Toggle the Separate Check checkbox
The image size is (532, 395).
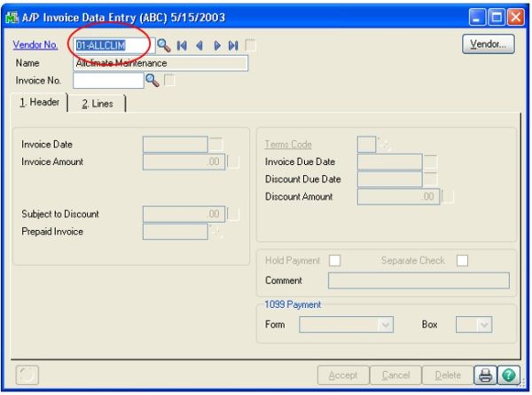tap(462, 260)
